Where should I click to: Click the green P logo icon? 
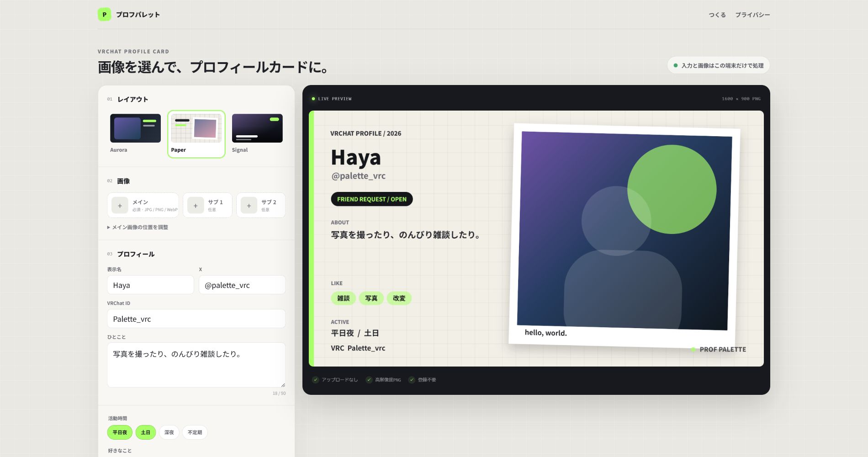(x=104, y=15)
